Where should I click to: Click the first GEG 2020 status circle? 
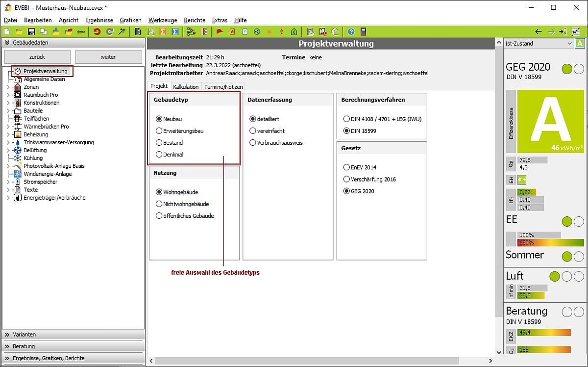click(x=567, y=69)
